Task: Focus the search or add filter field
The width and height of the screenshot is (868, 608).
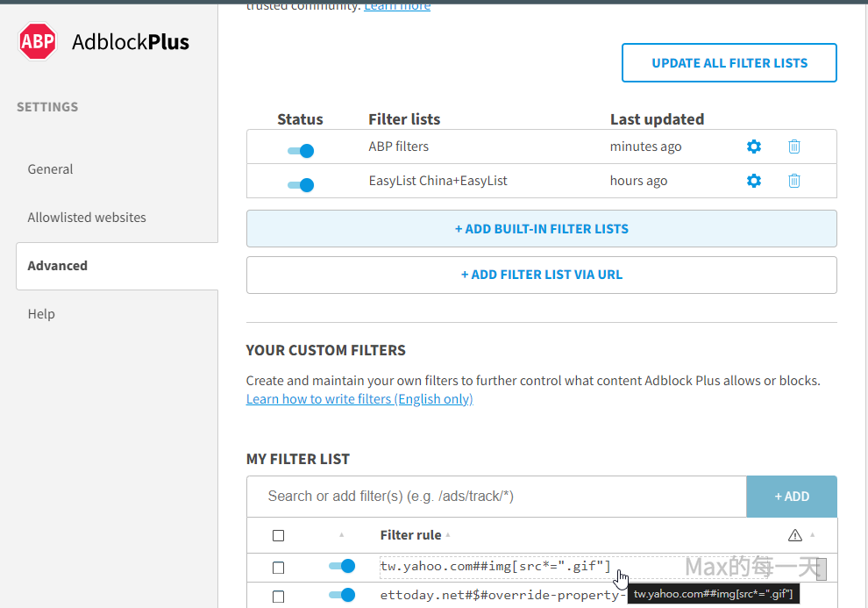Action: (x=495, y=497)
